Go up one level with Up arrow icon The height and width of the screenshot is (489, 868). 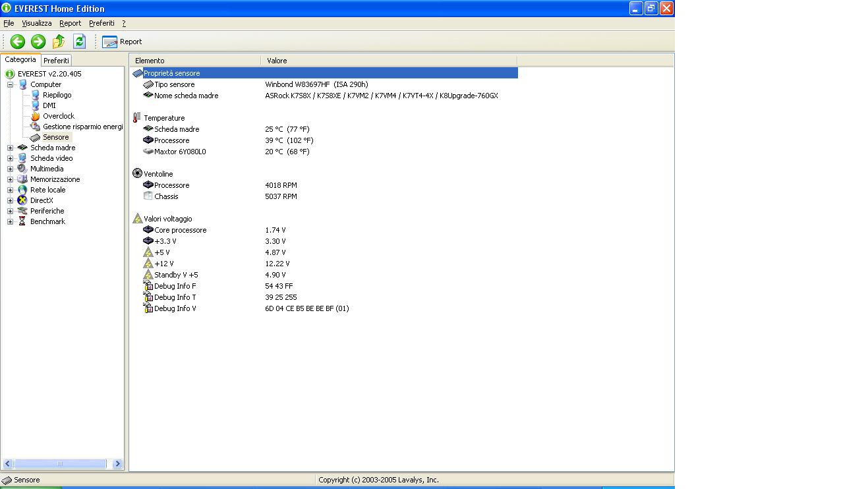[x=59, y=42]
